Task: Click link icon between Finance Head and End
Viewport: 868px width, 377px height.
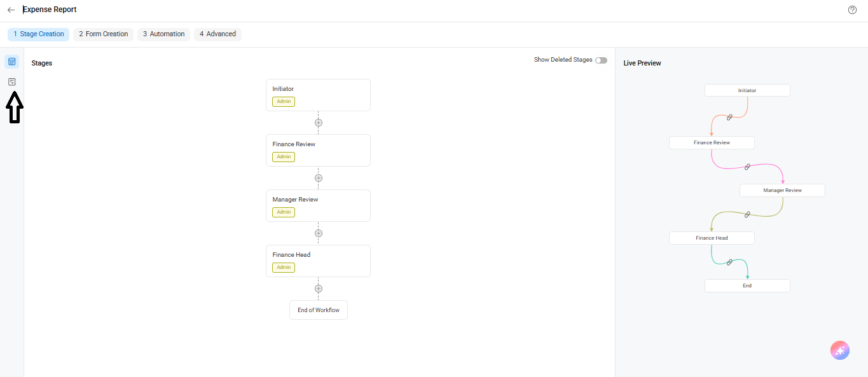Action: pyautogui.click(x=729, y=262)
